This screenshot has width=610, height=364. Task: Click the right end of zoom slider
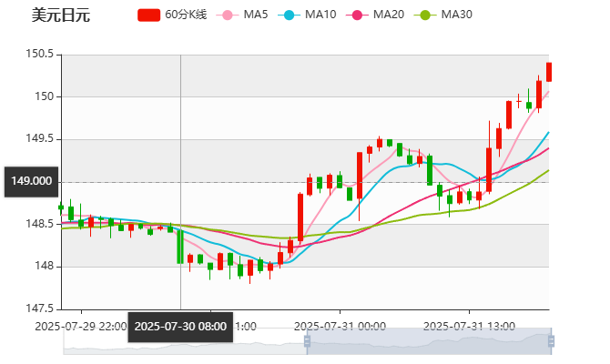pyautogui.click(x=550, y=342)
